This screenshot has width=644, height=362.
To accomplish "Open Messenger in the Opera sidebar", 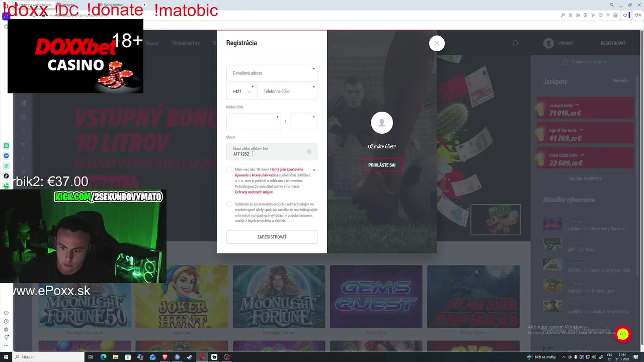I will [x=6, y=156].
